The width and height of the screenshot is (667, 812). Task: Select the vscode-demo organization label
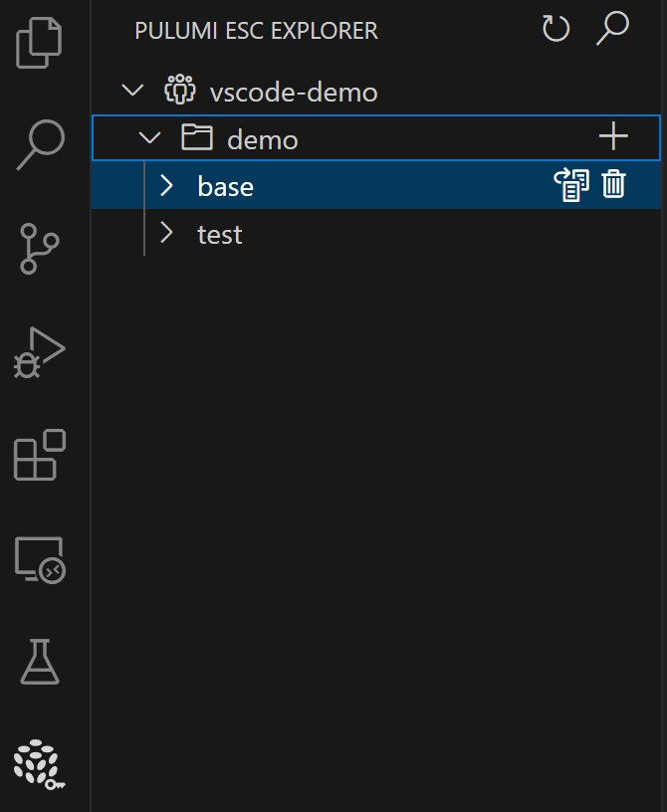294,93
